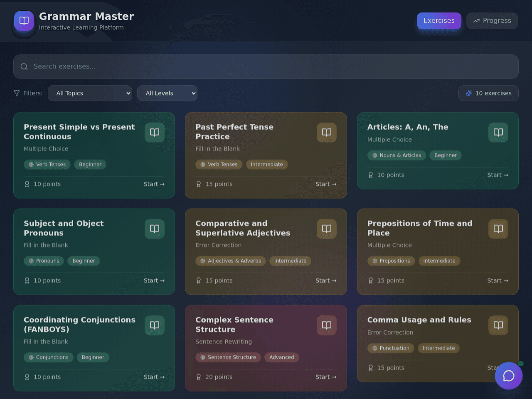
Task: Start Prepositions of Time and Place exercise
Action: [498, 281]
